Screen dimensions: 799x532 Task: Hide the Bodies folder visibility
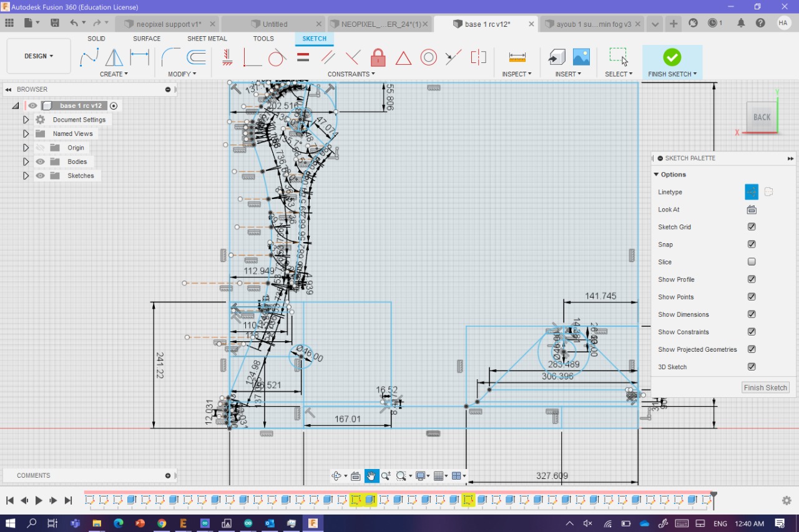pos(41,162)
